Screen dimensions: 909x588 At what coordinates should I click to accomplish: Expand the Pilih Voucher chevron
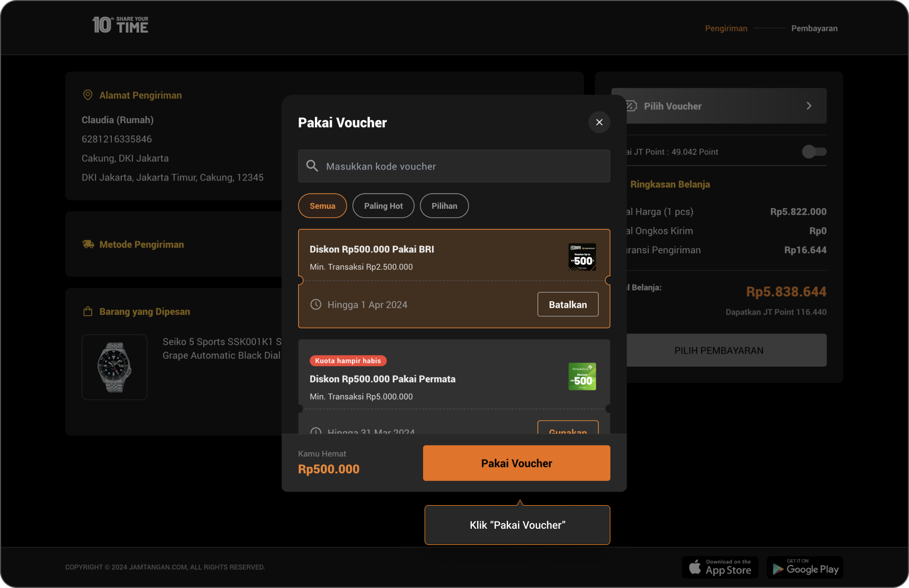[x=809, y=106]
